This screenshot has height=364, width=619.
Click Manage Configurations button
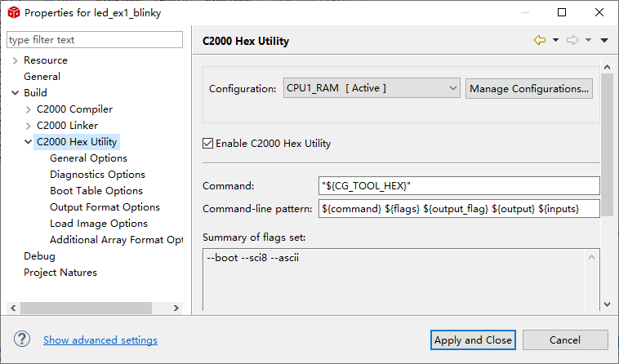click(x=529, y=89)
